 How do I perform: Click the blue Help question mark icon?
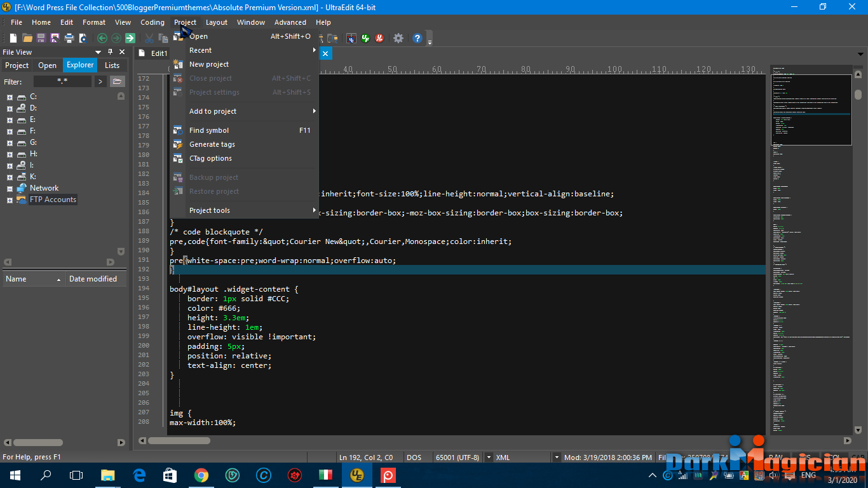click(x=417, y=38)
